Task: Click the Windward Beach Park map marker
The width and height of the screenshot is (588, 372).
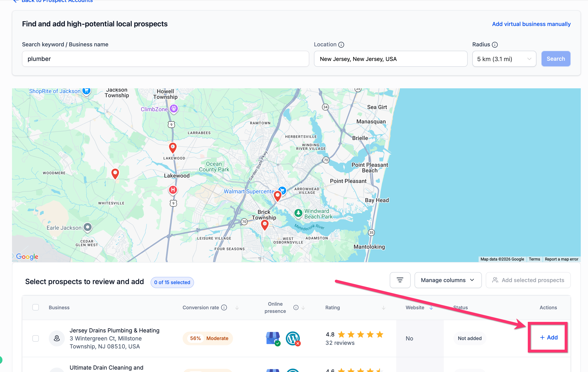Action: point(298,213)
